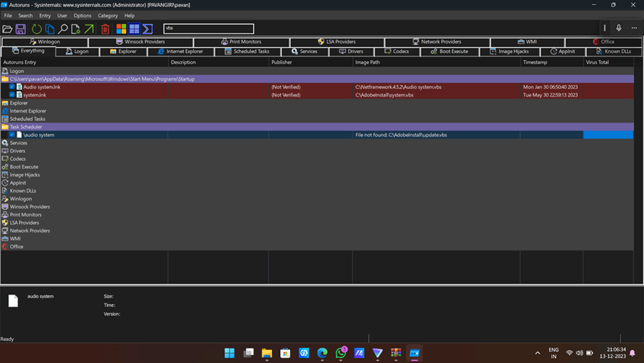Switch to the Codecs tab
The image size is (644, 363).
click(397, 52)
